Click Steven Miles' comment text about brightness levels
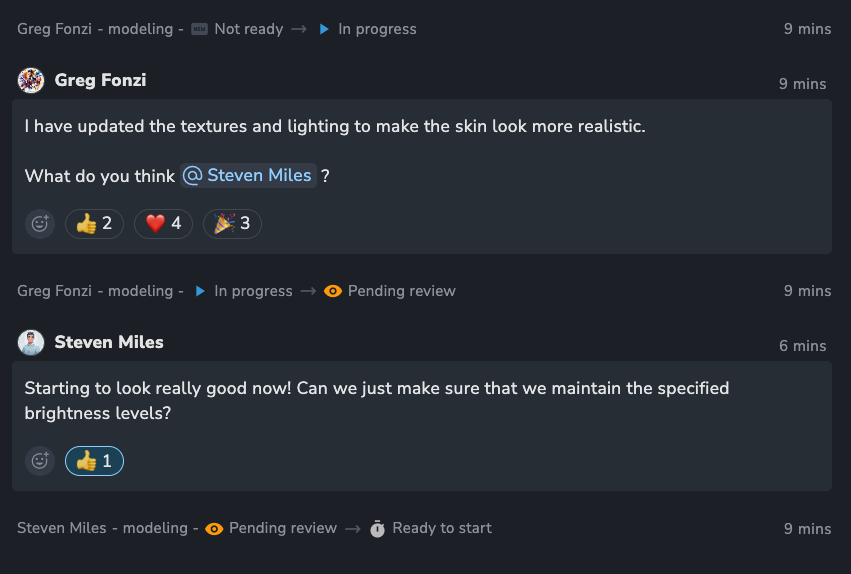 [x=377, y=400]
